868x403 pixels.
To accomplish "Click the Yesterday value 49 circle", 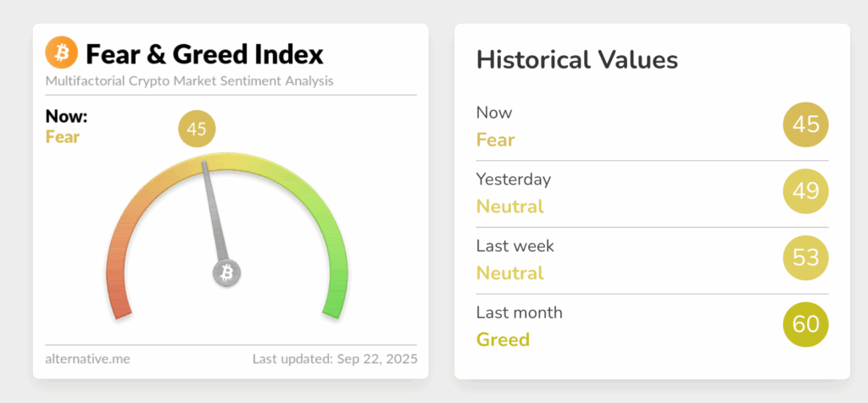I will click(x=805, y=191).
